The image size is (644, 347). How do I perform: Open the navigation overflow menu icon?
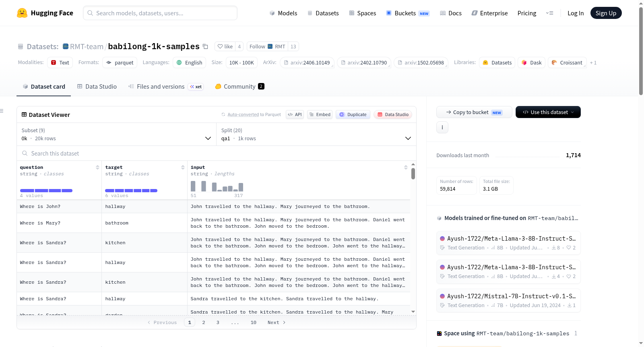click(549, 13)
